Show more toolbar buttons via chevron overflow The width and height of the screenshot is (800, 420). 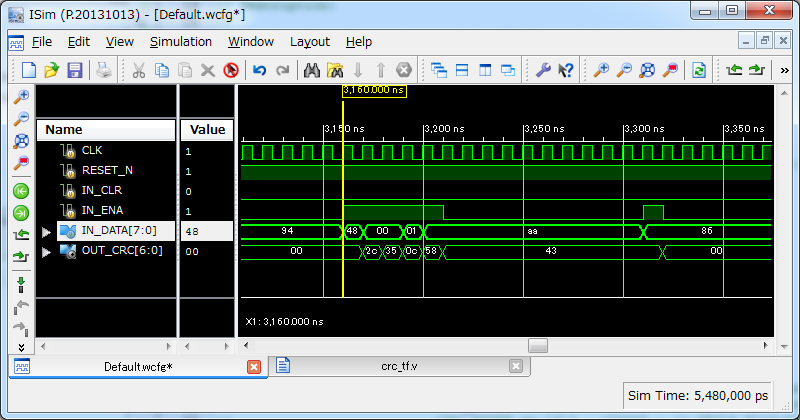pyautogui.click(x=785, y=70)
